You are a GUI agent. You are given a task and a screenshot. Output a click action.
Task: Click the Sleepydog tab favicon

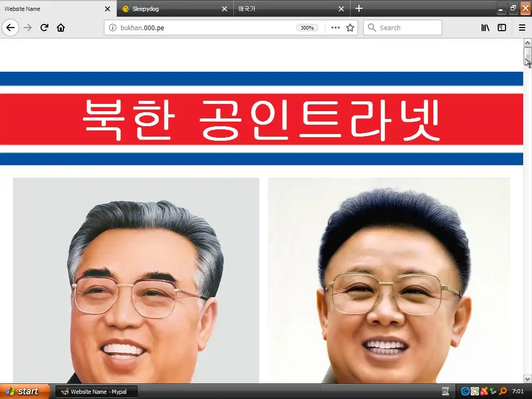pos(126,9)
